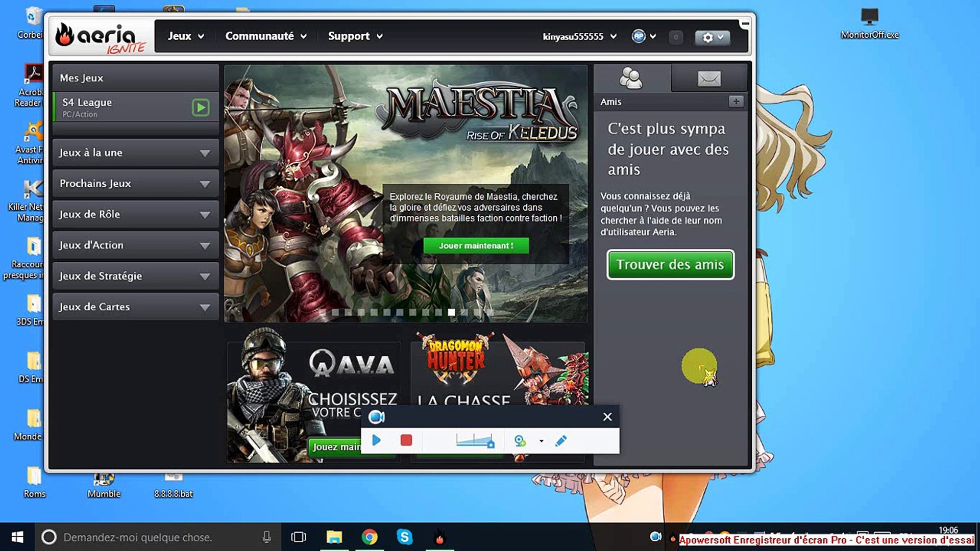
Task: Adjust the recorder volume slider
Action: [x=475, y=441]
